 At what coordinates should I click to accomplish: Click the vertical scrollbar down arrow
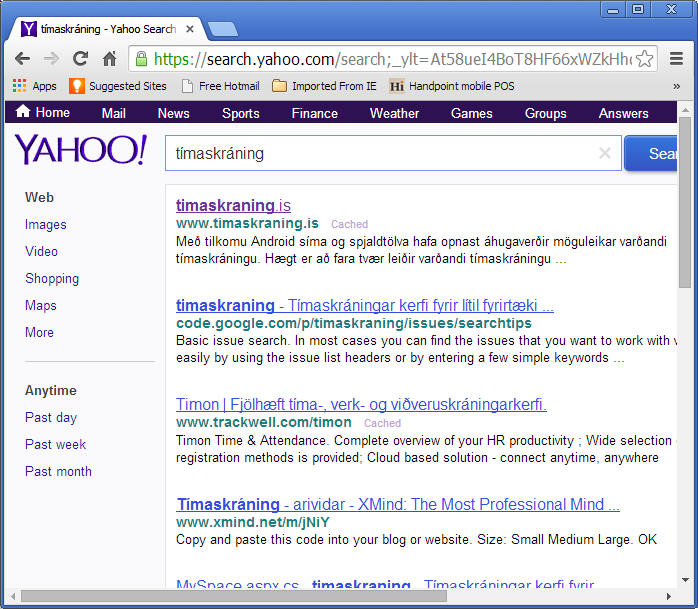[x=685, y=580]
